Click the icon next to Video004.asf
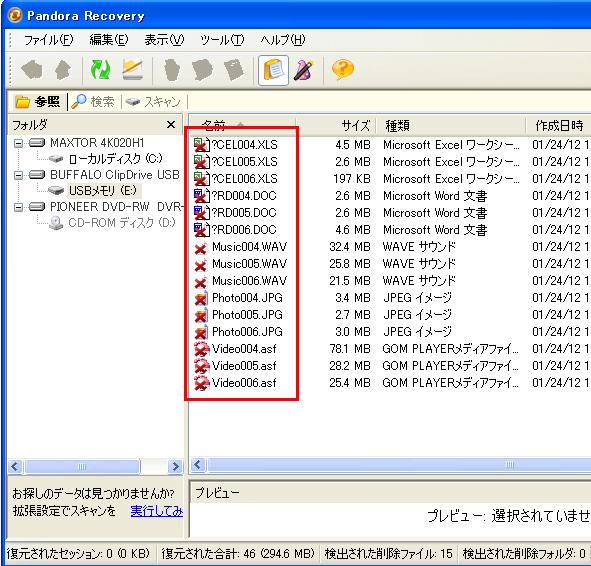591x566 pixels. [202, 349]
